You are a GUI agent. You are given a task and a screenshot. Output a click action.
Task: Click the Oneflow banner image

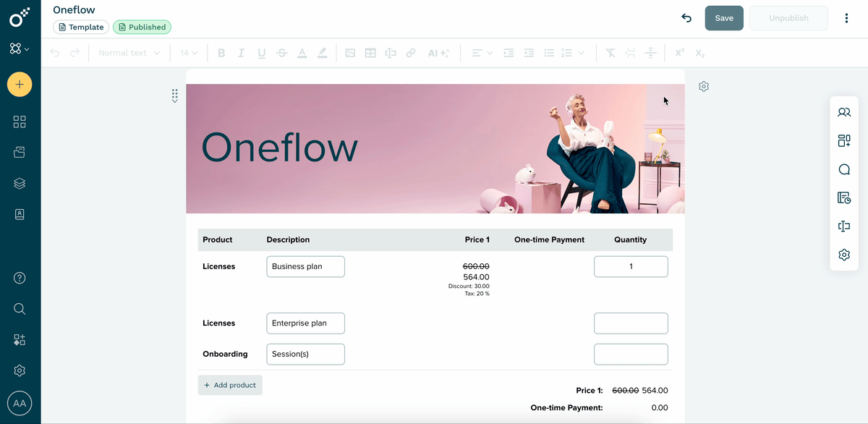pos(435,148)
